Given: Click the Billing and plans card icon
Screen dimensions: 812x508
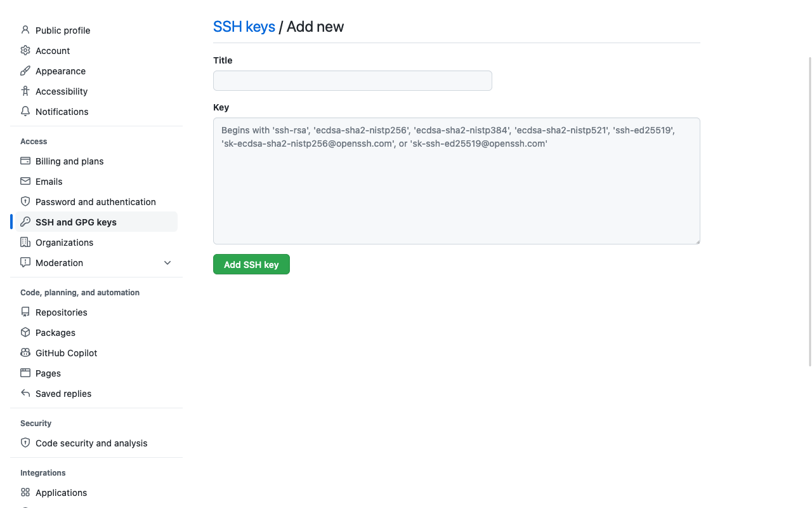Looking at the screenshot, I should coord(25,161).
